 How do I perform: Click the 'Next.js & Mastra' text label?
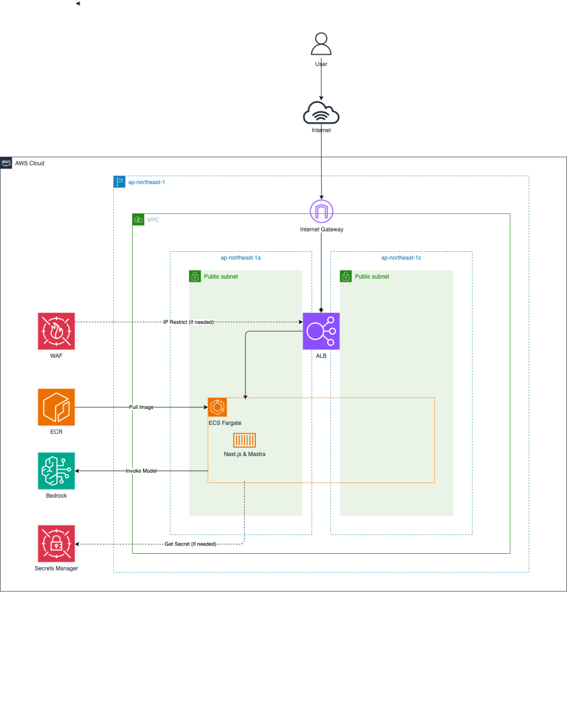click(x=244, y=454)
